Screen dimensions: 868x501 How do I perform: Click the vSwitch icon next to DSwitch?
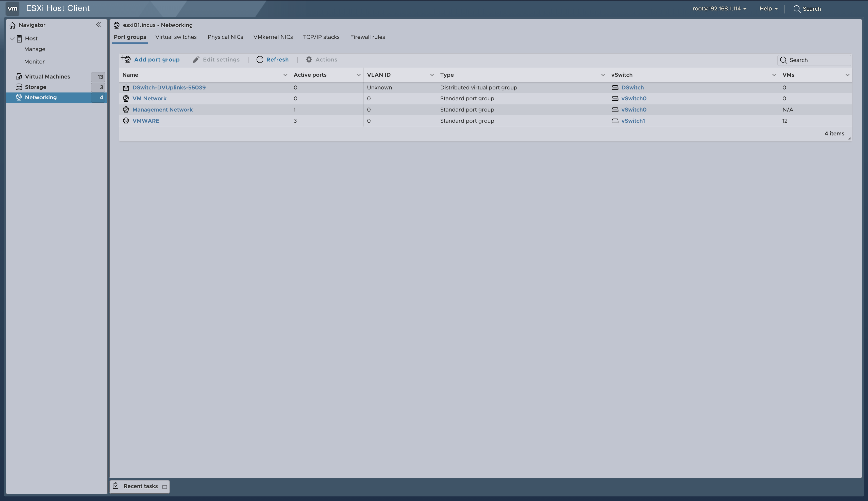click(615, 87)
